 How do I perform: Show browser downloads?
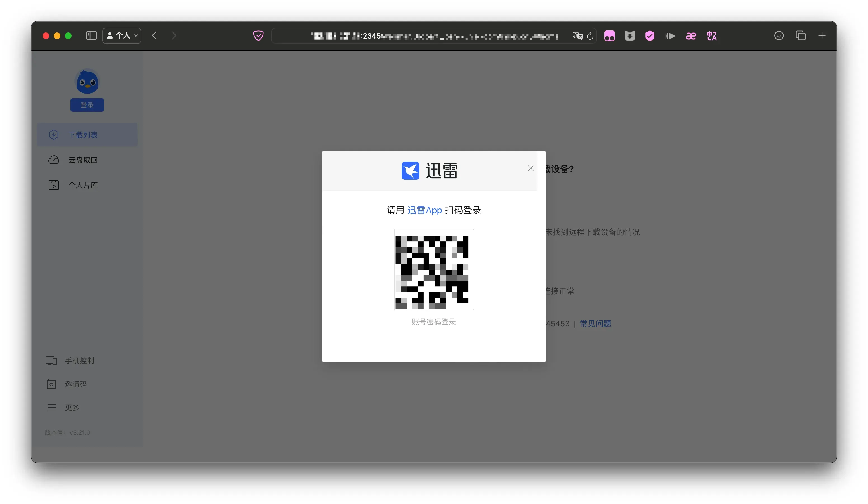[779, 35]
